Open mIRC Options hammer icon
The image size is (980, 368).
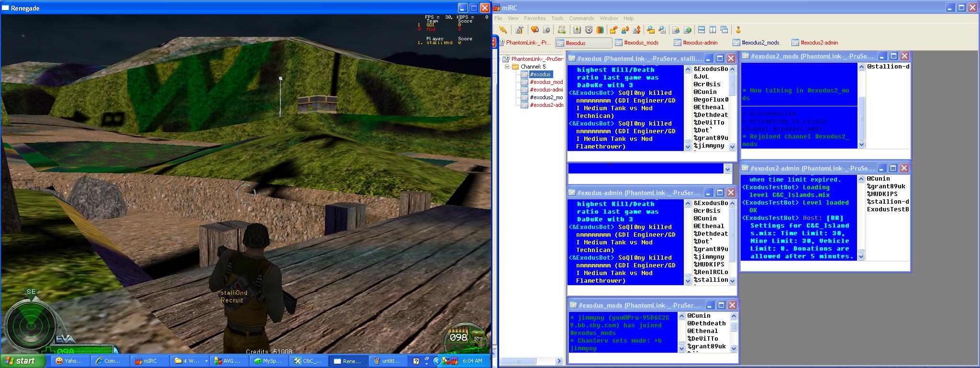pos(520,30)
